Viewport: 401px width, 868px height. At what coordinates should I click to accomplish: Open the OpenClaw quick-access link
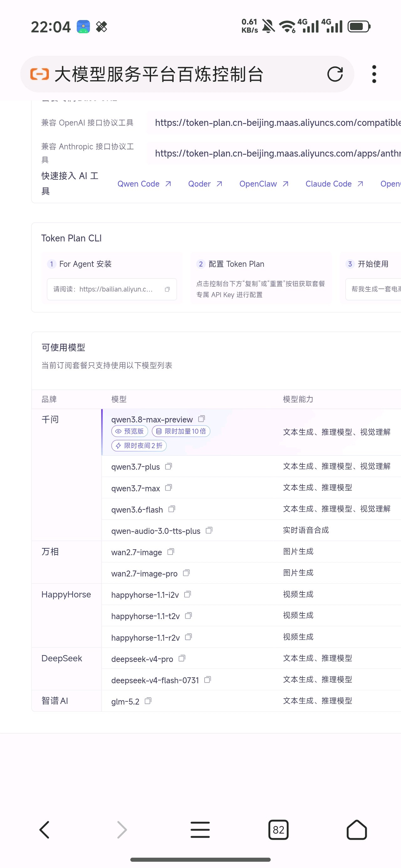pos(264,184)
